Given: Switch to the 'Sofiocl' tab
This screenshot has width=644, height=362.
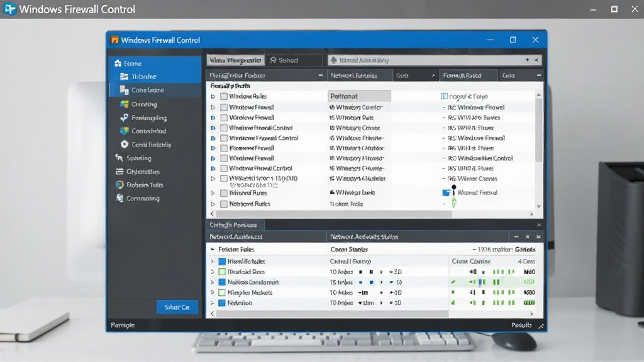Looking at the screenshot, I should click(294, 60).
